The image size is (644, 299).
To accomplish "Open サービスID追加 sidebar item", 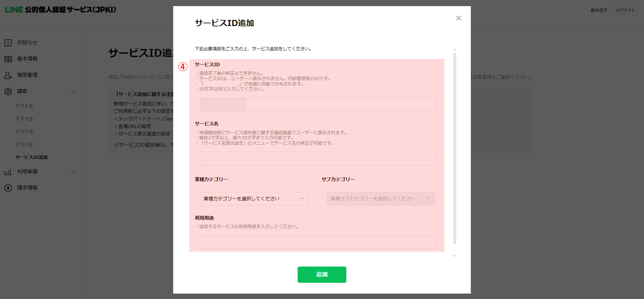I will coord(31,157).
